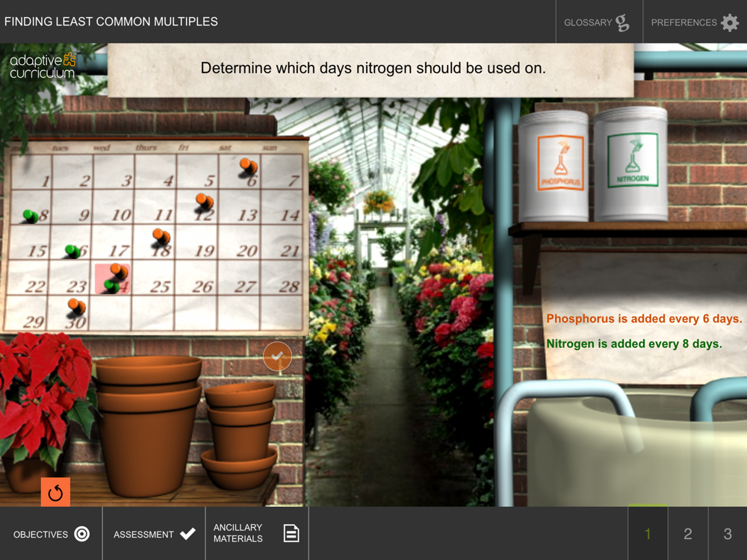The height and width of the screenshot is (560, 747).
Task: Select calendar day 19
Action: coord(197,243)
